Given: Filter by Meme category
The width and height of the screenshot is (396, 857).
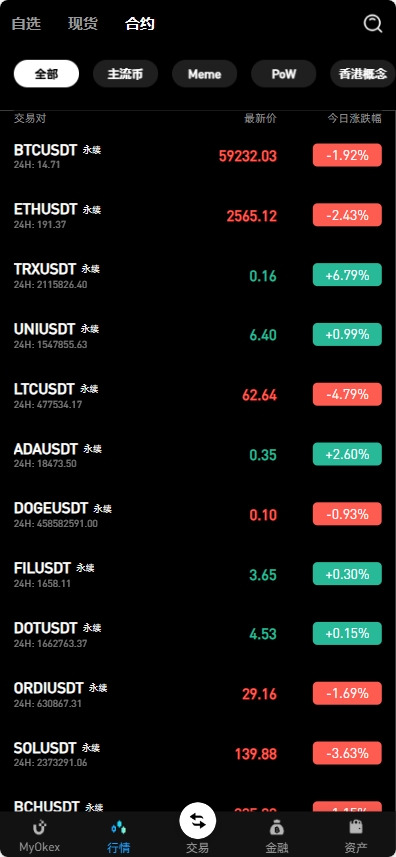Looking at the screenshot, I should coord(204,74).
